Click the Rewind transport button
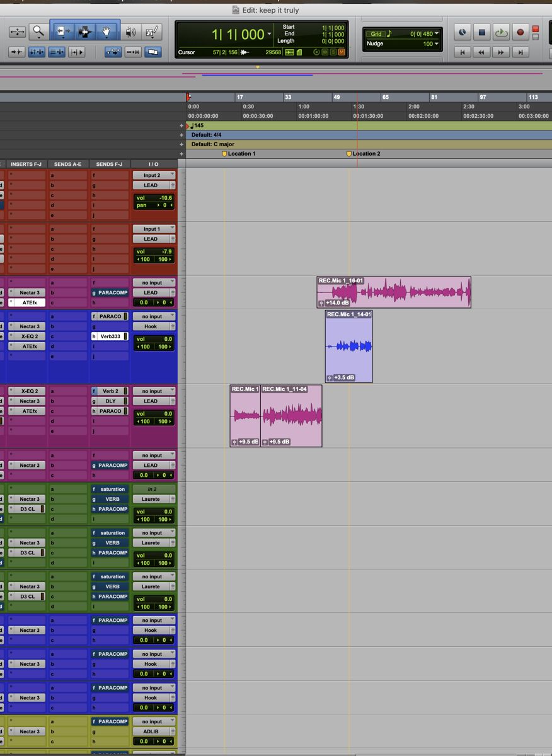Screen dimensions: 552x756 pyautogui.click(x=482, y=52)
